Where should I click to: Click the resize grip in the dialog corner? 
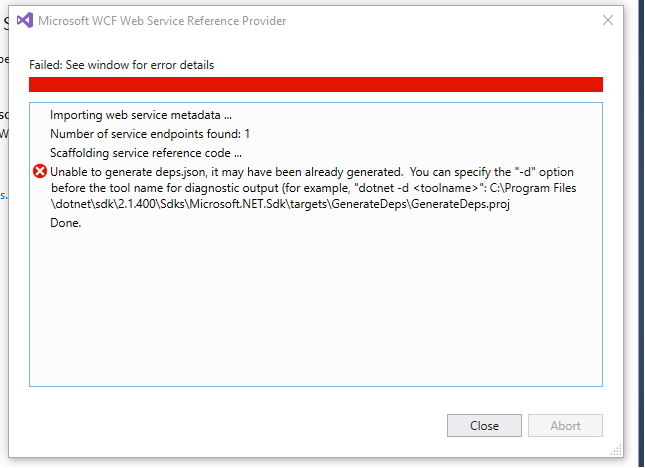[x=616, y=450]
